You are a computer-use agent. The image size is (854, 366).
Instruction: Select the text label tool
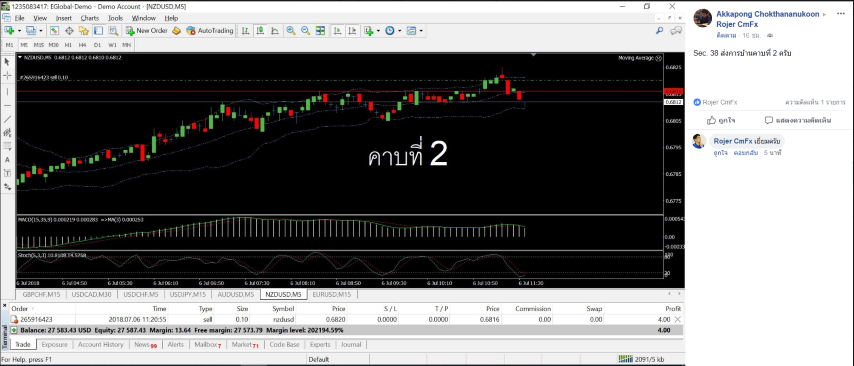(8, 160)
